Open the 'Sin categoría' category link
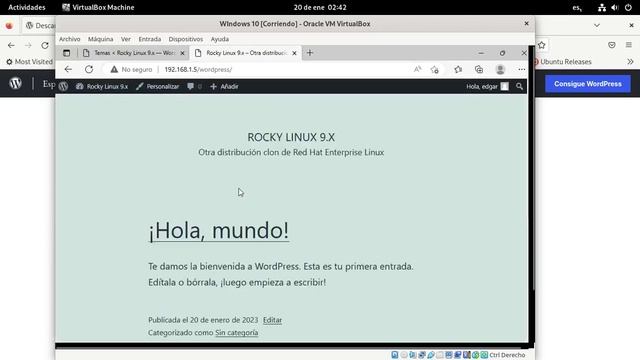 (237, 332)
